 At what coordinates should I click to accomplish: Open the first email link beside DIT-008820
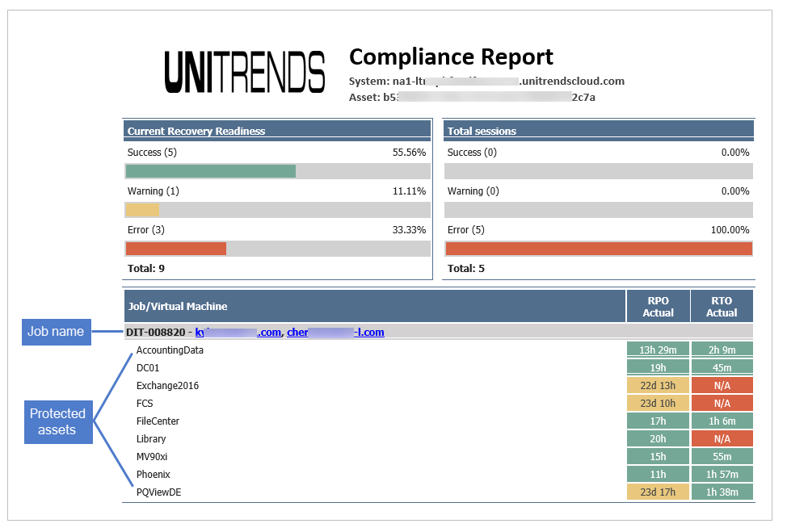pos(238,332)
